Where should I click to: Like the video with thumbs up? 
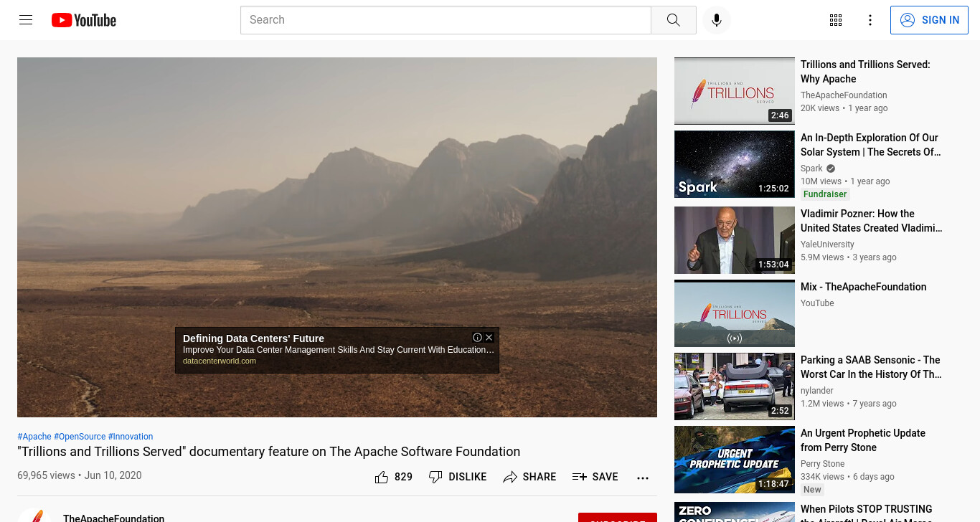tap(382, 477)
